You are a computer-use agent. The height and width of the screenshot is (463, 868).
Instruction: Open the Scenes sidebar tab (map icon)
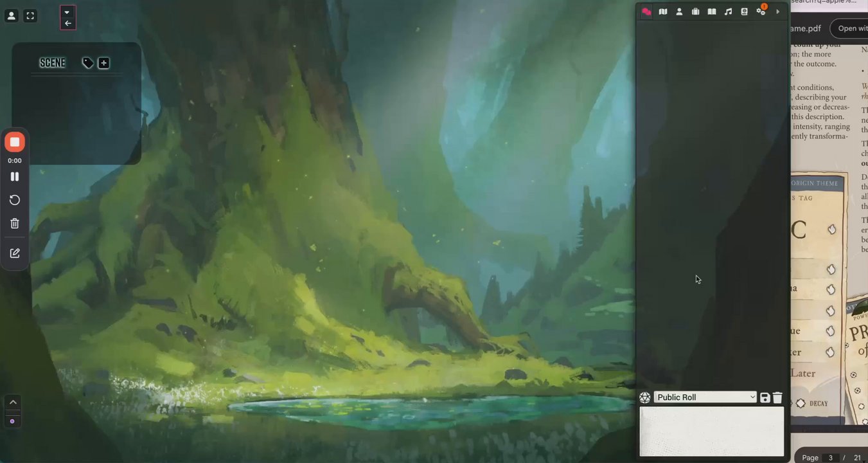tap(663, 12)
